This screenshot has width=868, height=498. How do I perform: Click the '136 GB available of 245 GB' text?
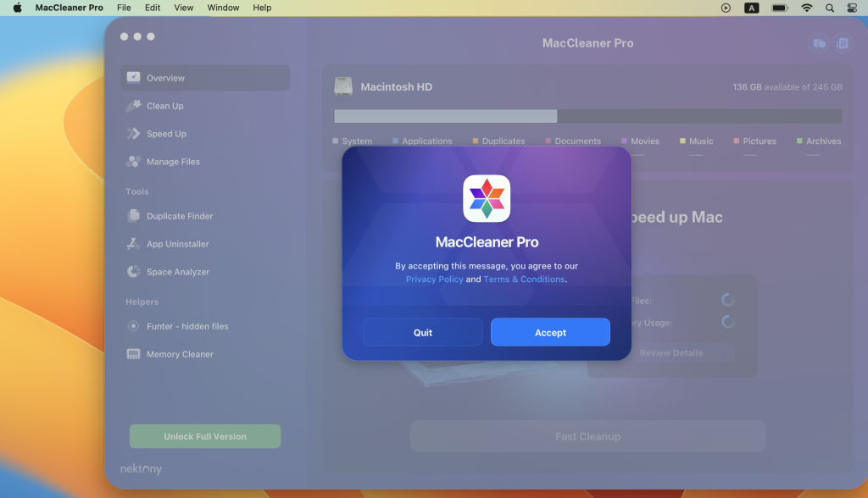tap(787, 87)
